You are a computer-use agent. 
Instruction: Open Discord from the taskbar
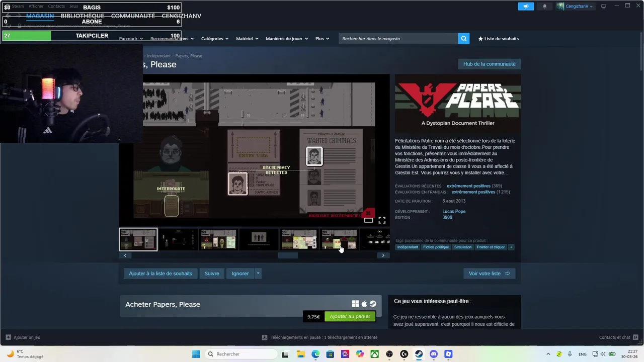tap(434, 354)
